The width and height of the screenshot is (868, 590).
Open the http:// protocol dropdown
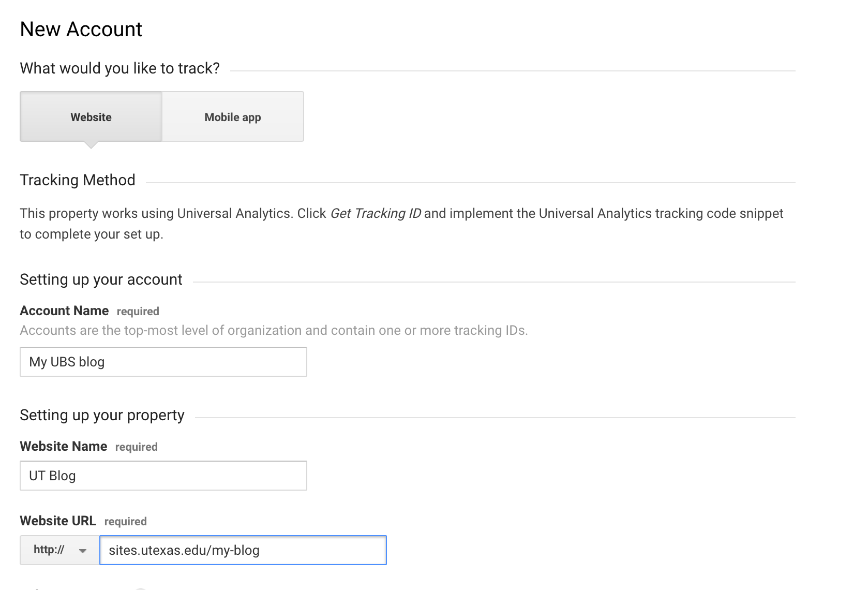(59, 550)
